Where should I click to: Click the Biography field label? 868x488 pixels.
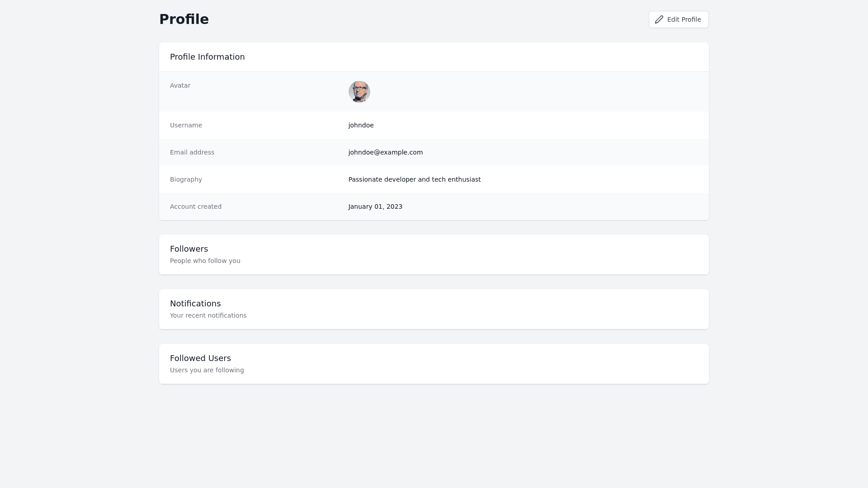186,179
